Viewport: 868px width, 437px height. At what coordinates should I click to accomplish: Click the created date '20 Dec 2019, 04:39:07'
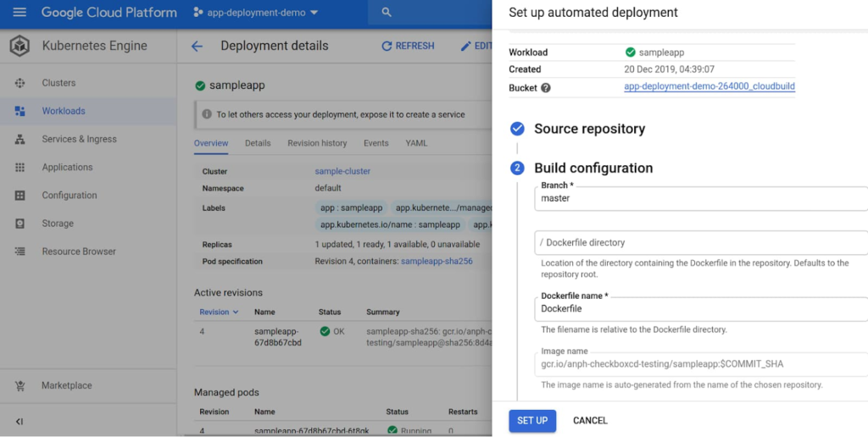tap(670, 69)
